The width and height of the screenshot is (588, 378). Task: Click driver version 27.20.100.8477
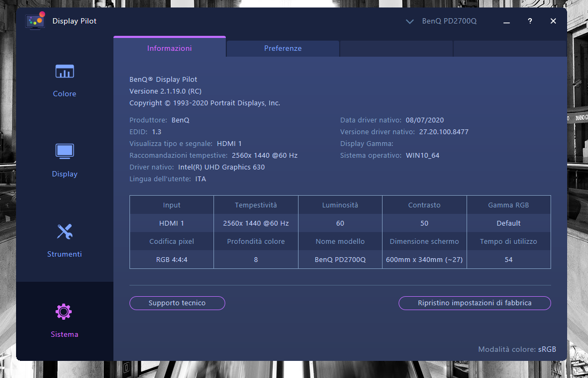tap(444, 132)
